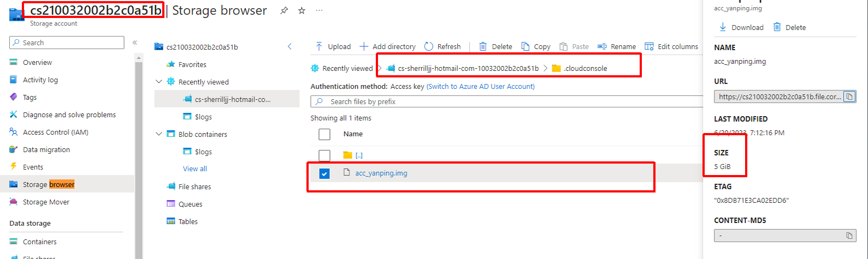868x259 pixels.
Task: Uncheck the acc_yanping.img checkbox
Action: pos(324,173)
